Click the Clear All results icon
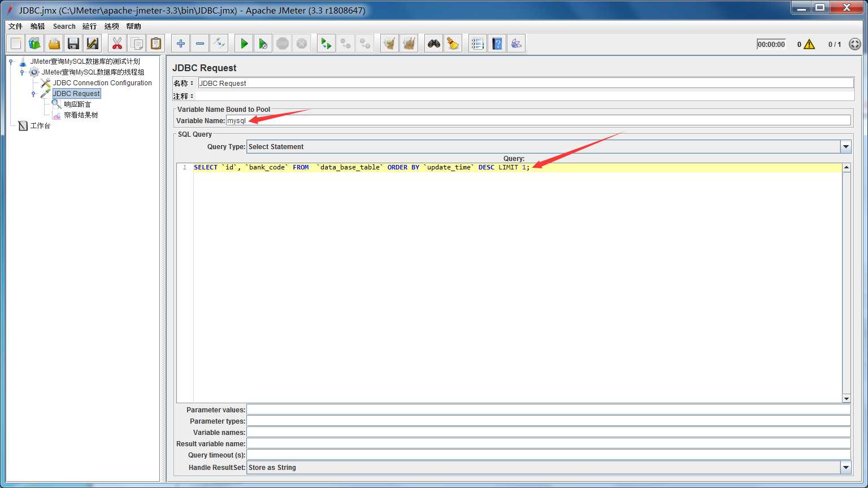This screenshot has width=868, height=488. click(409, 43)
